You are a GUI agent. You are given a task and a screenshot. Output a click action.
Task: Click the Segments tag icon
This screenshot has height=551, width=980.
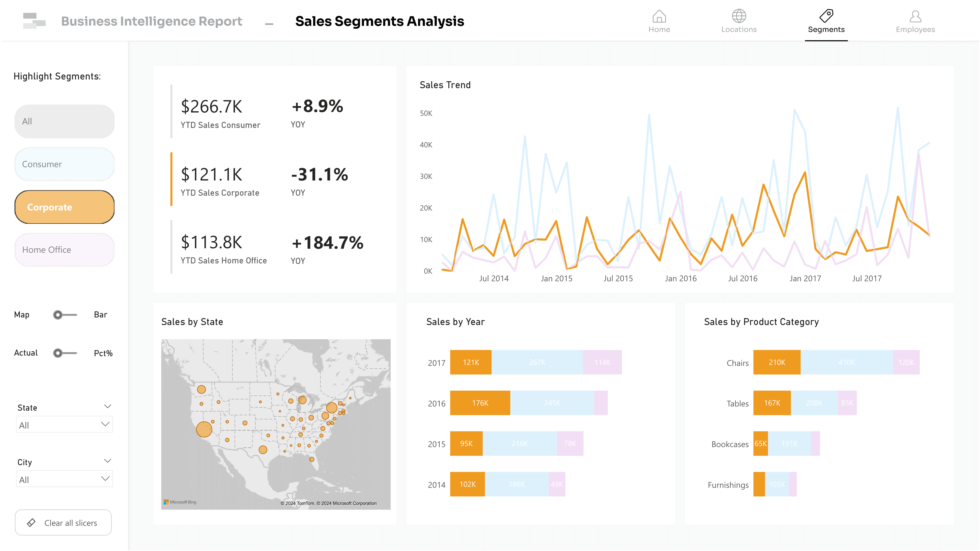(x=826, y=16)
